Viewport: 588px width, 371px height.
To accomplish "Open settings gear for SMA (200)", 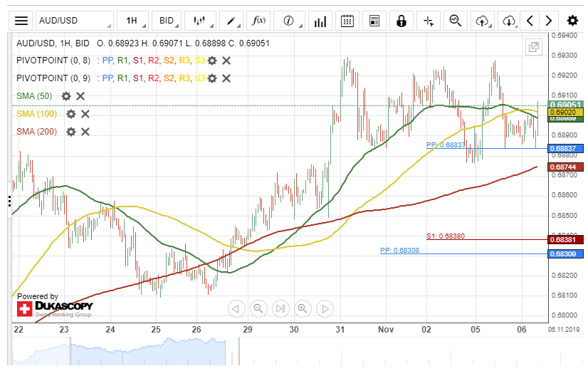I will (70, 132).
